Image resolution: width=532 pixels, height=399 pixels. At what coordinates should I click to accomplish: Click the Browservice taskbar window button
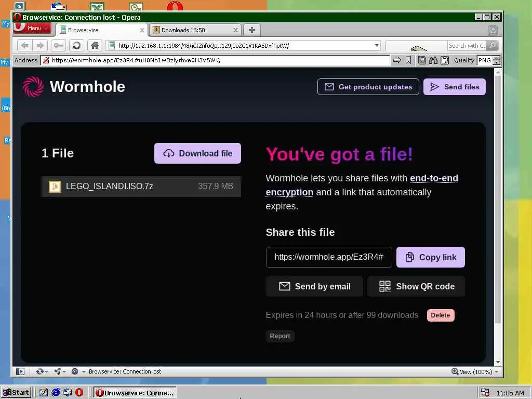[135, 393]
